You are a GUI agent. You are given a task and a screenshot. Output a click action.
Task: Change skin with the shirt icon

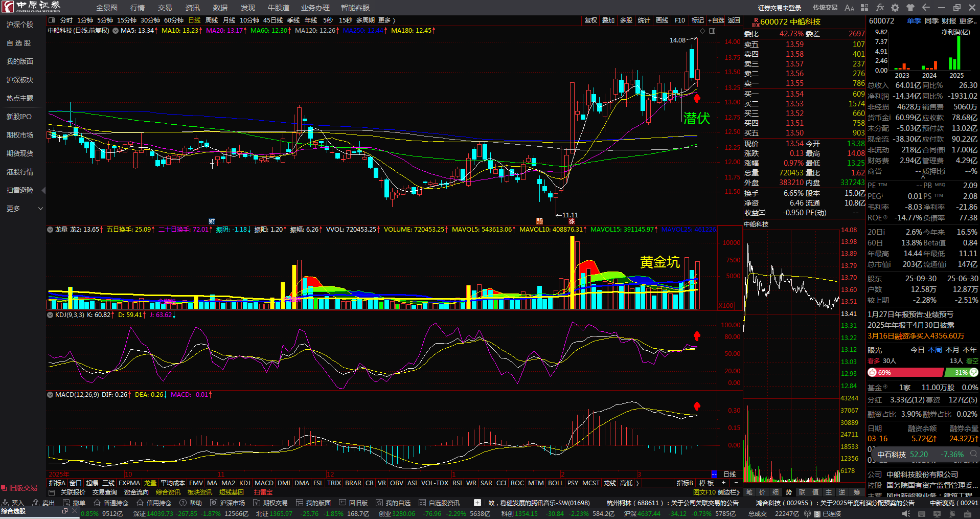(910, 8)
